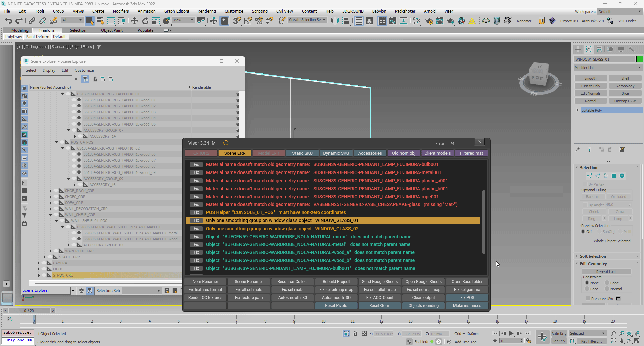Switch to the Modeling ribbon tab
Image resolution: width=644 pixels, height=346 pixels.
click(20, 30)
